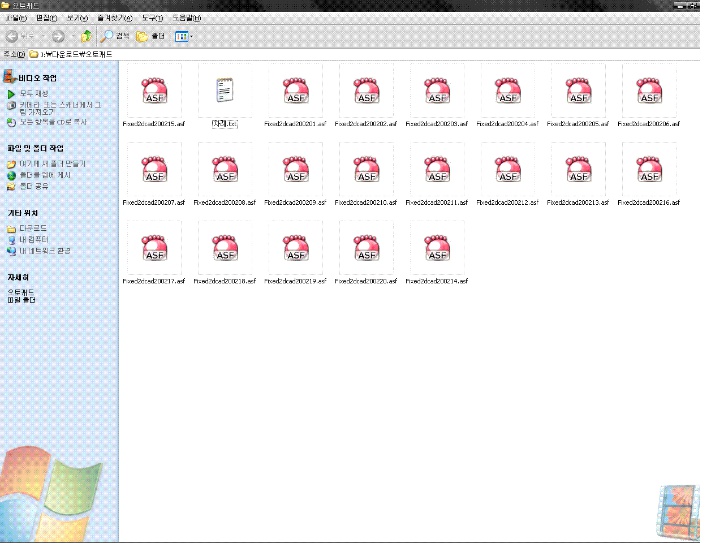This screenshot has height=543, width=724.
Task: Select the Fixed2dcad200207.asf video file
Action: (154, 175)
